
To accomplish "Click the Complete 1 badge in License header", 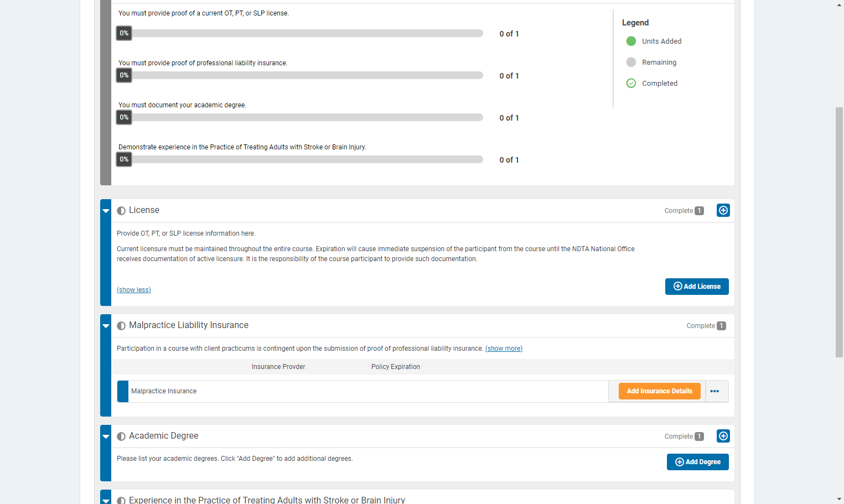I will (x=684, y=211).
